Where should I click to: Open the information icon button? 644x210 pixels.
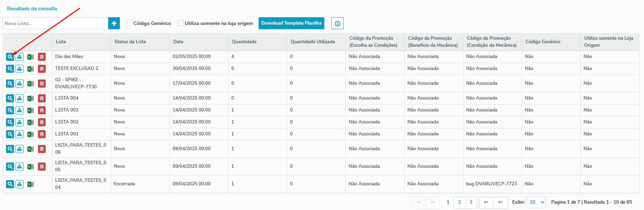pyautogui.click(x=337, y=23)
